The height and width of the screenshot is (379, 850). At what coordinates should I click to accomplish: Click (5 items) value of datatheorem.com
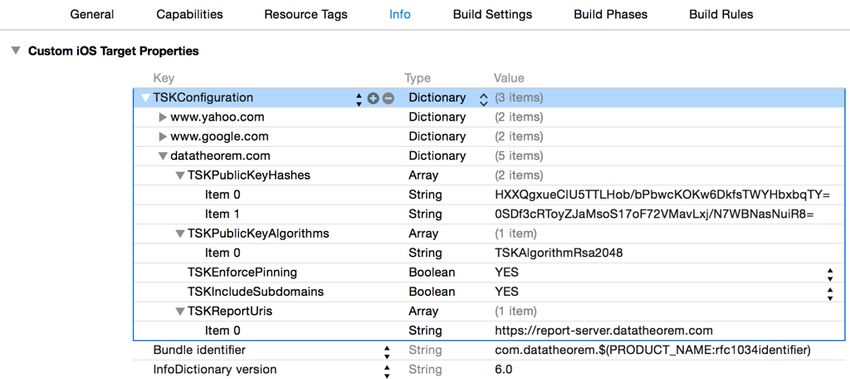click(x=518, y=156)
